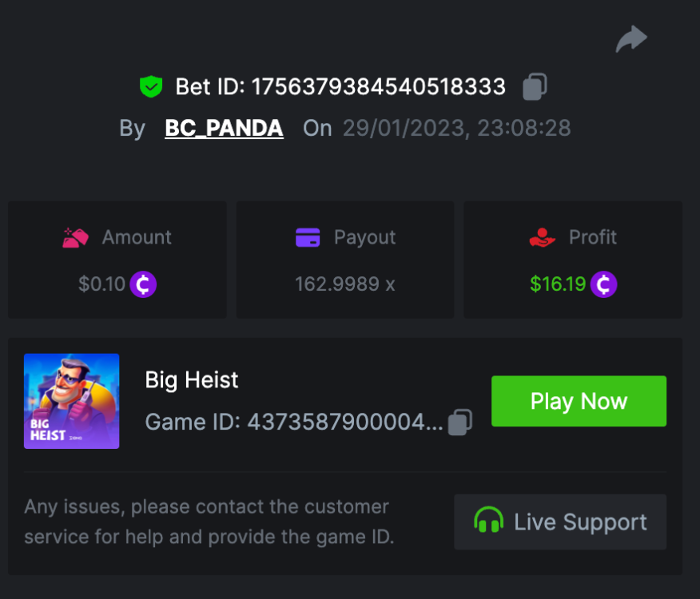Click the bet date and time text

click(456, 128)
